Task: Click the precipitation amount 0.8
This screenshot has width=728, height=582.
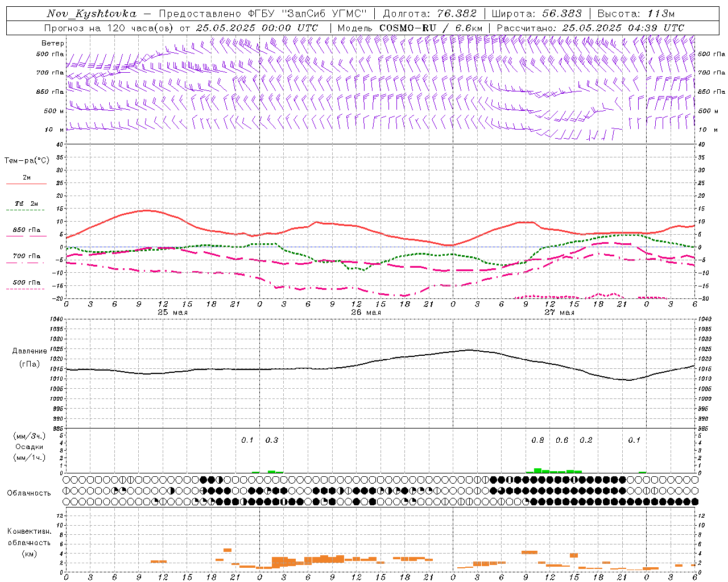Action: point(537,440)
